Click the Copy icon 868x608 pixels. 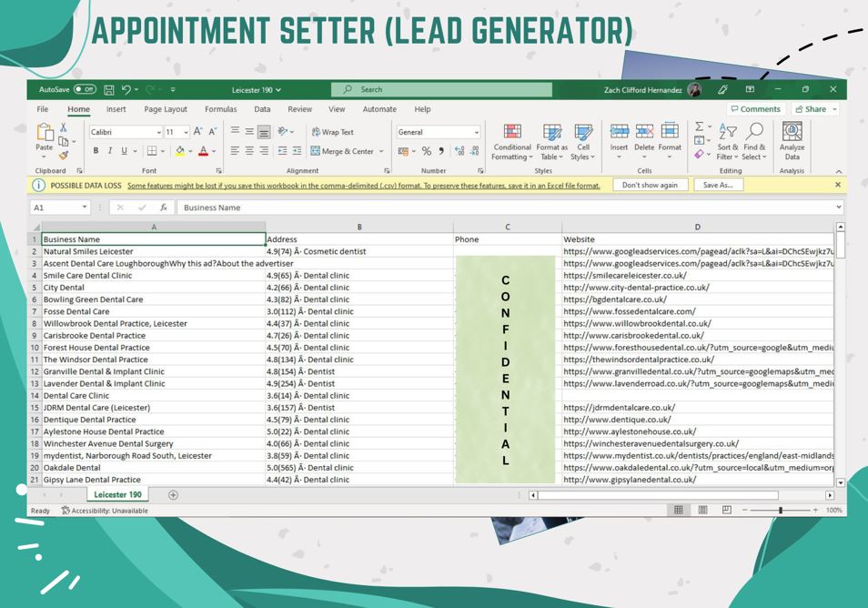tap(64, 142)
